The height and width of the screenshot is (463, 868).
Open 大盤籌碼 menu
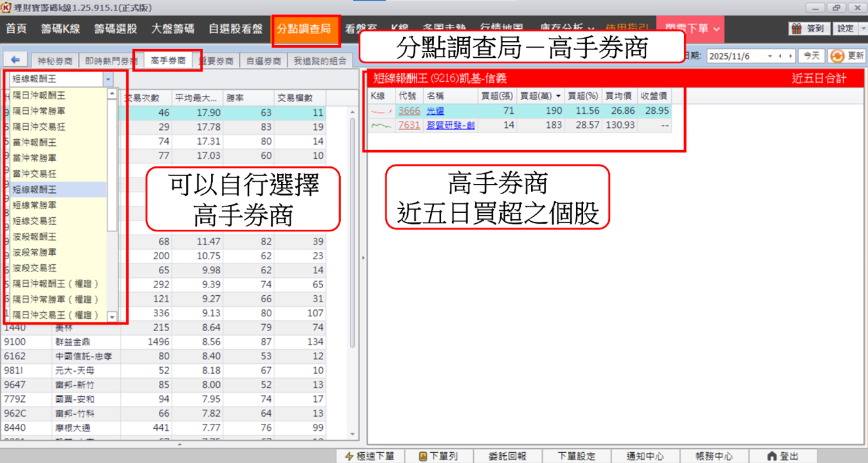173,29
